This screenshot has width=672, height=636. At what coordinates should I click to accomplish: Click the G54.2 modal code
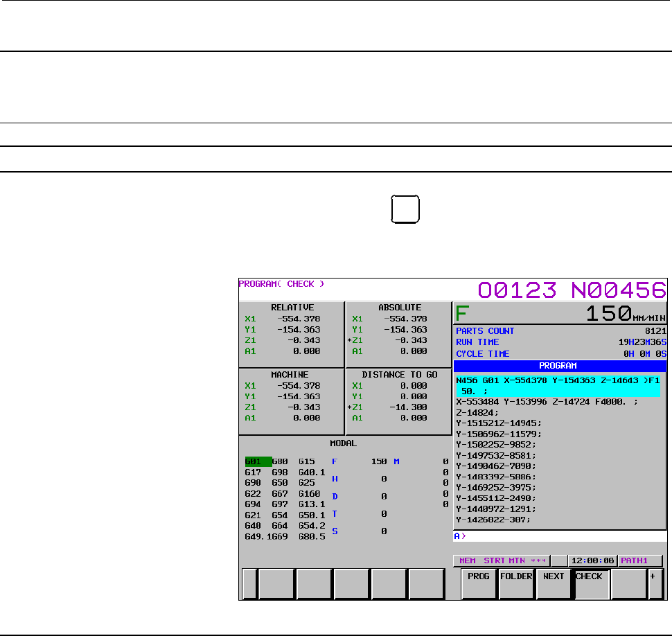pyautogui.click(x=312, y=525)
